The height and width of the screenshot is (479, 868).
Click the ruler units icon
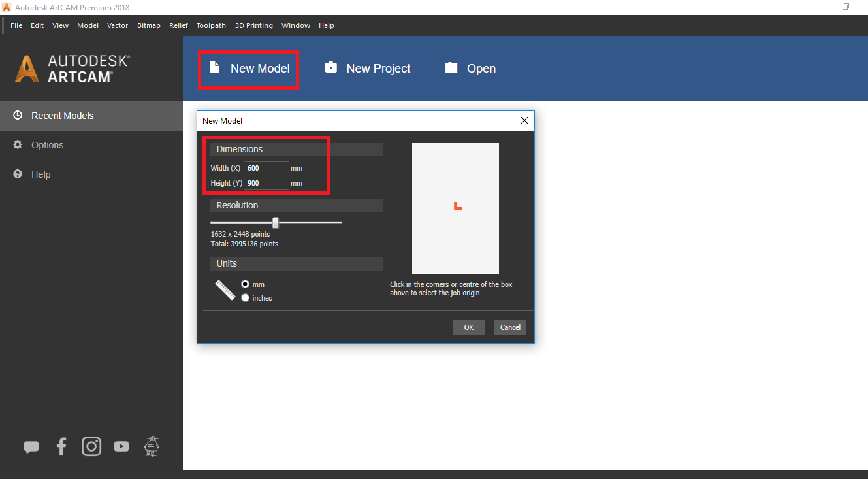coord(225,290)
